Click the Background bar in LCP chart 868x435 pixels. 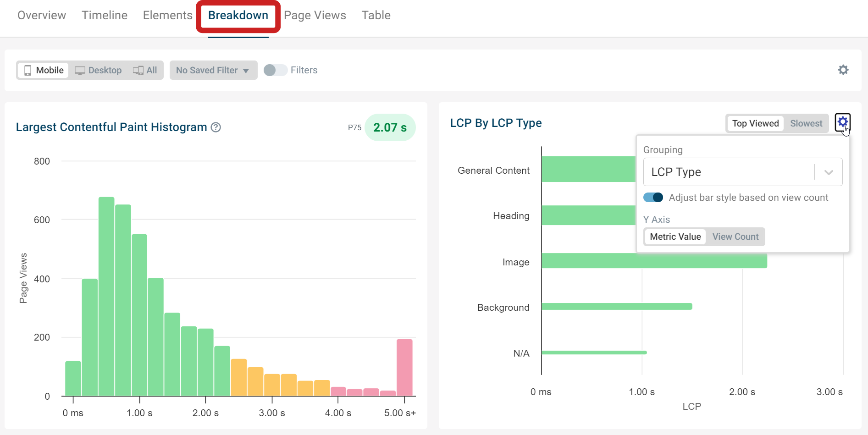(617, 306)
